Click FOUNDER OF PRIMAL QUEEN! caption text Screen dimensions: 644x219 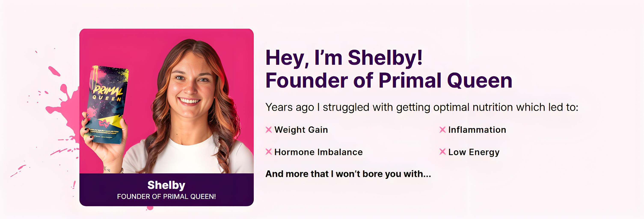pos(166,197)
